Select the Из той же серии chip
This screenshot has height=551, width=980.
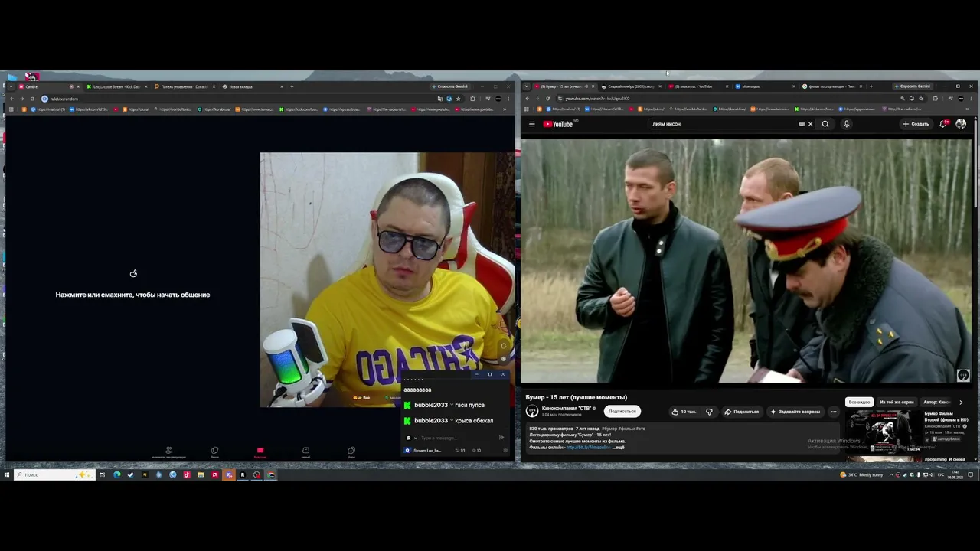click(x=897, y=402)
